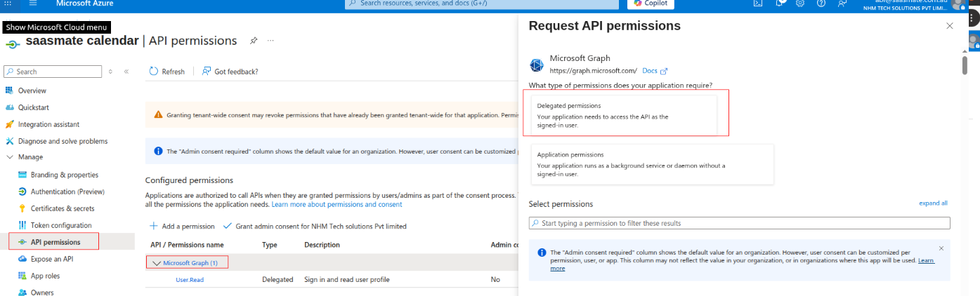Viewport: 980px width, 296px height.
Task: Dismiss the blue info banner in panel
Action: pyautogui.click(x=941, y=248)
